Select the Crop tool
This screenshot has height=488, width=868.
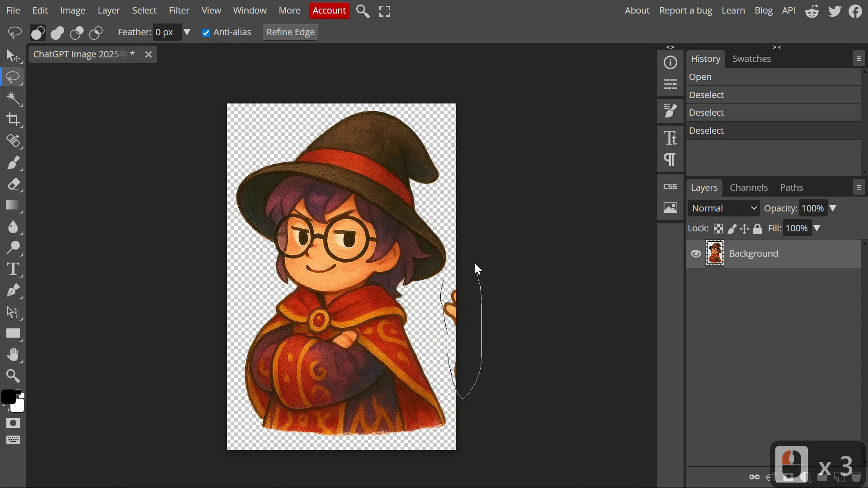pos(13,120)
